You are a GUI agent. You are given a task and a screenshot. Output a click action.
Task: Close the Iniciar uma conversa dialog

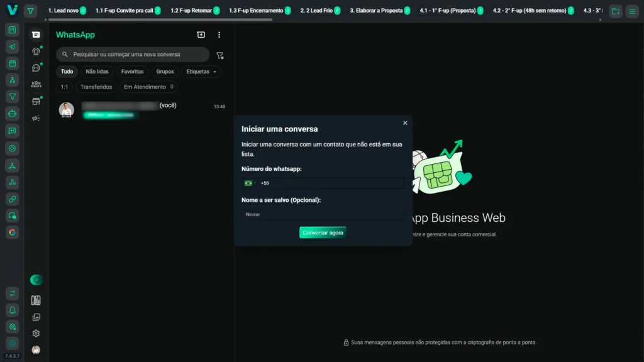405,123
